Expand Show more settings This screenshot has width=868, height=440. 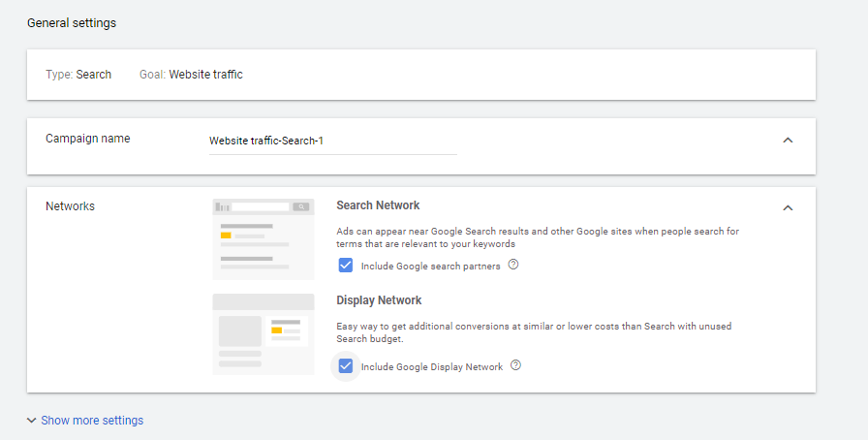coord(92,421)
